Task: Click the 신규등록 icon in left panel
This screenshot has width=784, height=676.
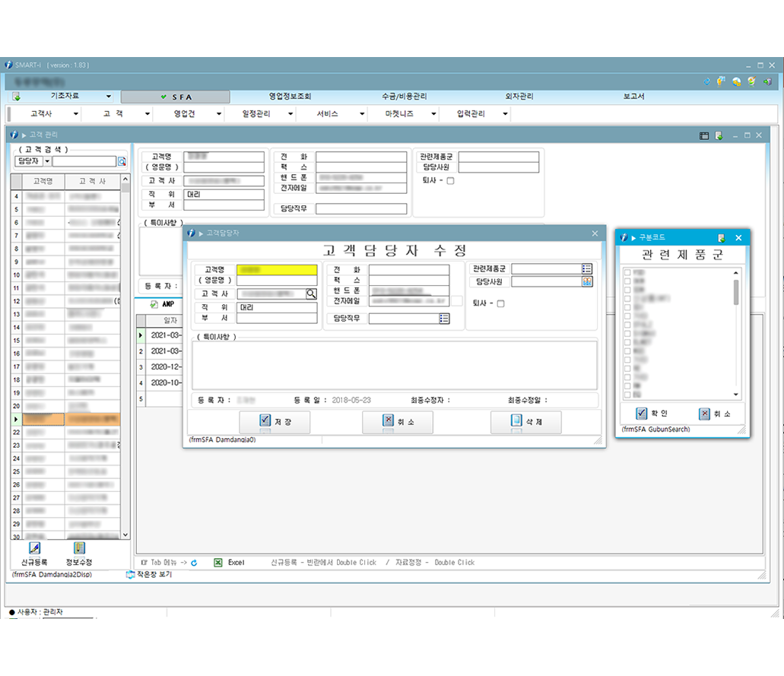Action: click(x=33, y=548)
